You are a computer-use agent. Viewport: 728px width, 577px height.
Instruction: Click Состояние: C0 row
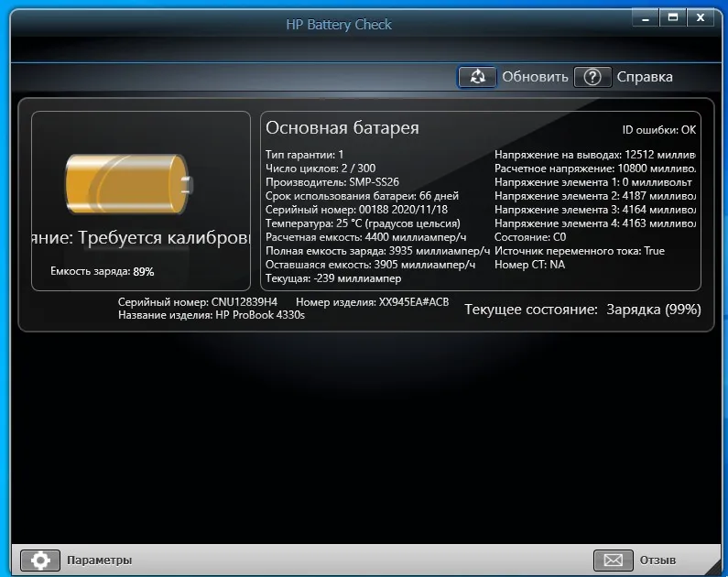(x=530, y=237)
